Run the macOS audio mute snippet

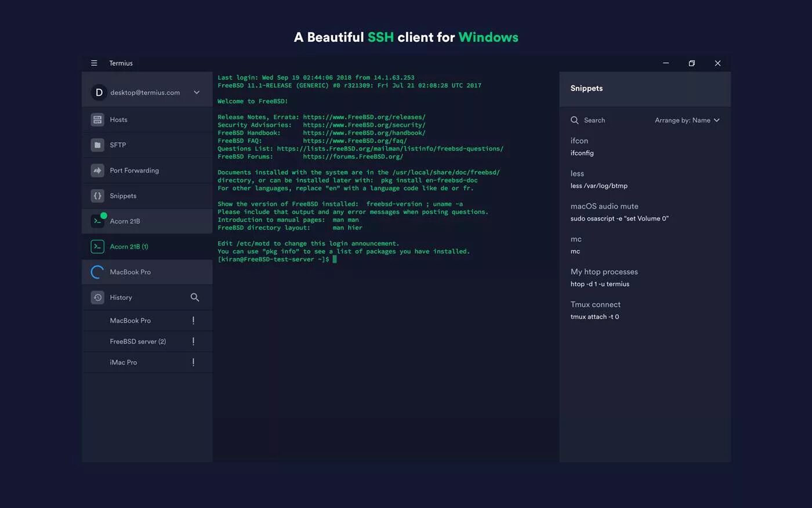coord(604,206)
